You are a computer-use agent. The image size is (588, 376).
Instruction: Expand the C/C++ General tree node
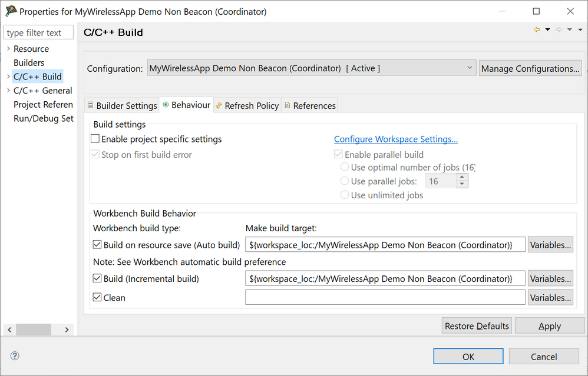point(8,91)
